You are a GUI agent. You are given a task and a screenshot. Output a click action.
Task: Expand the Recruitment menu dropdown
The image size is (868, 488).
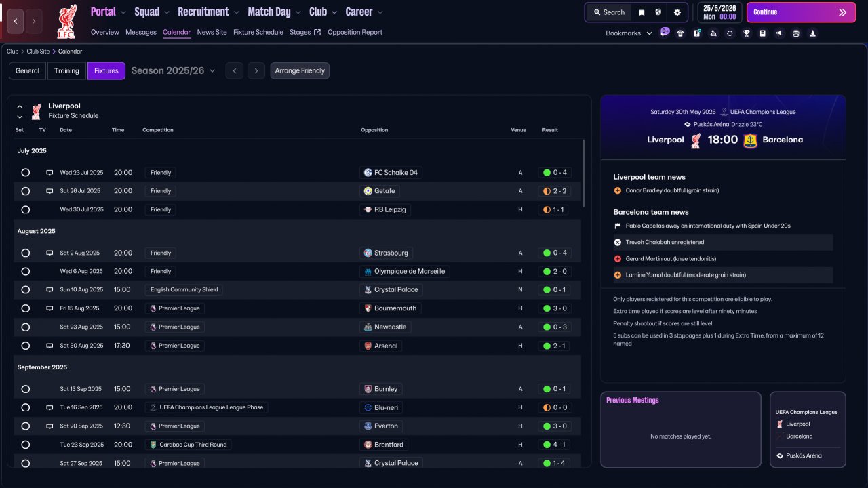[236, 12]
